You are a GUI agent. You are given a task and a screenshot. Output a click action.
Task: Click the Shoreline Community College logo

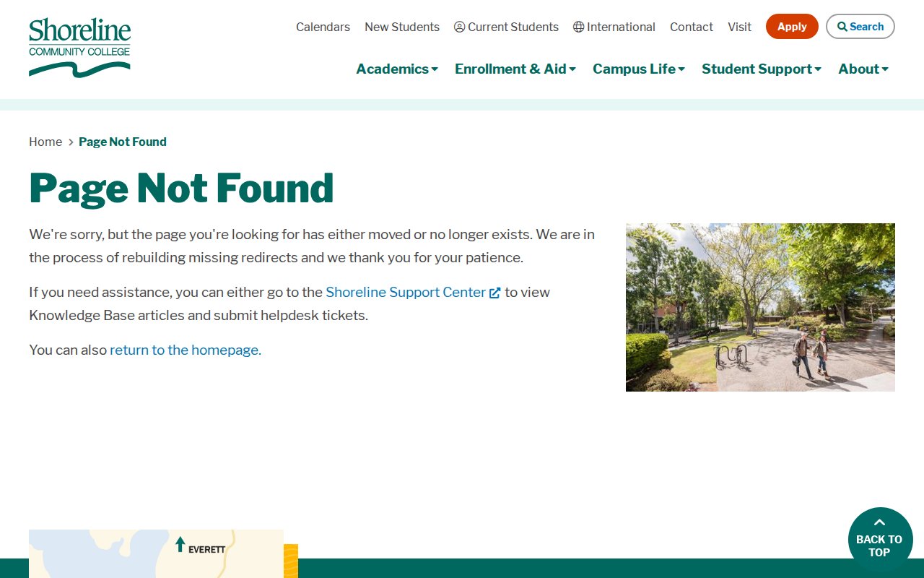click(x=79, y=47)
